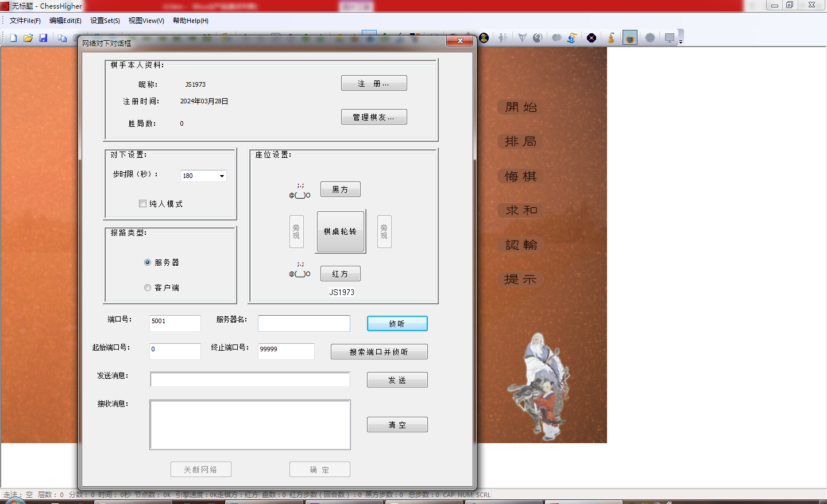Image resolution: width=827 pixels, height=504 pixels.
Task: Enable the 纯人模式 checkbox
Action: coord(142,204)
